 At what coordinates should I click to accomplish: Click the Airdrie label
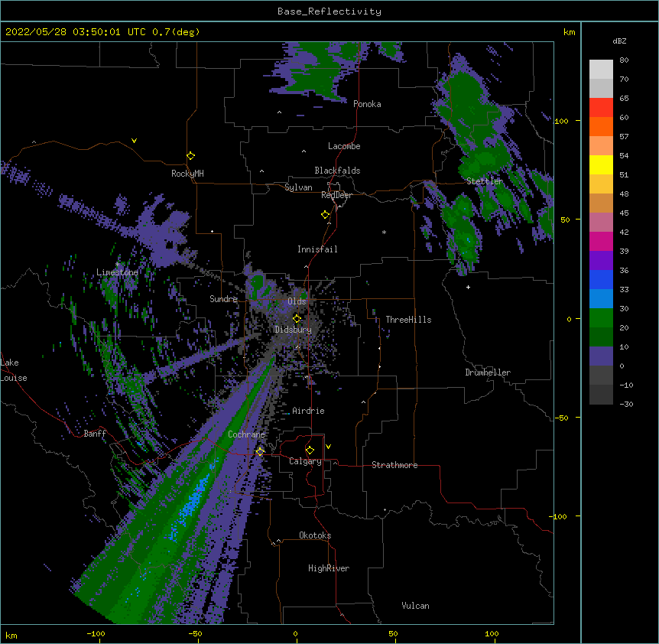[x=308, y=411]
